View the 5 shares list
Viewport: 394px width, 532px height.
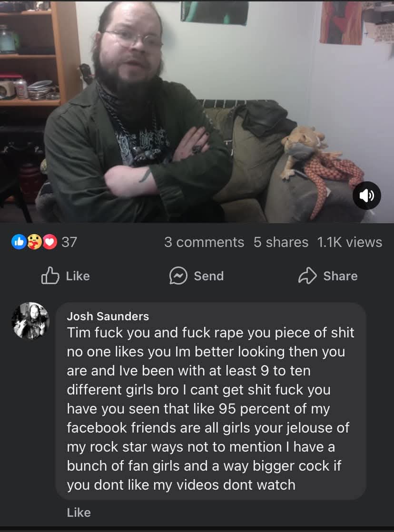[x=281, y=242]
